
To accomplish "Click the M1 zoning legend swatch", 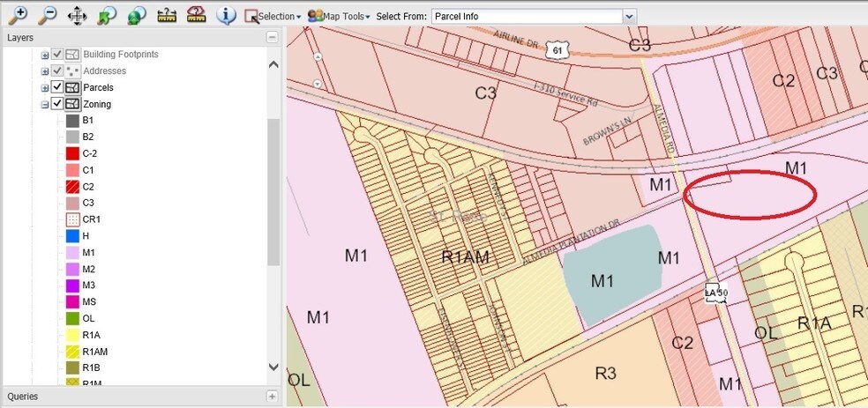I will pos(72,252).
